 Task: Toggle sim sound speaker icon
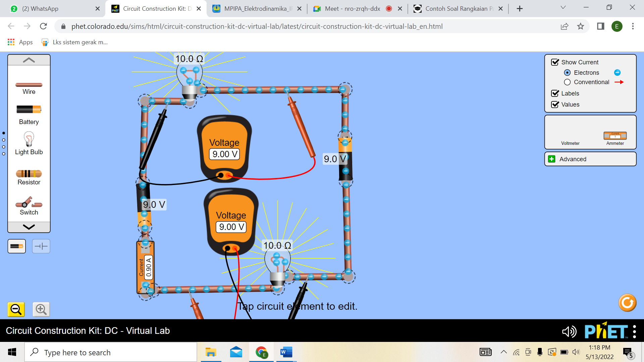coord(569,331)
